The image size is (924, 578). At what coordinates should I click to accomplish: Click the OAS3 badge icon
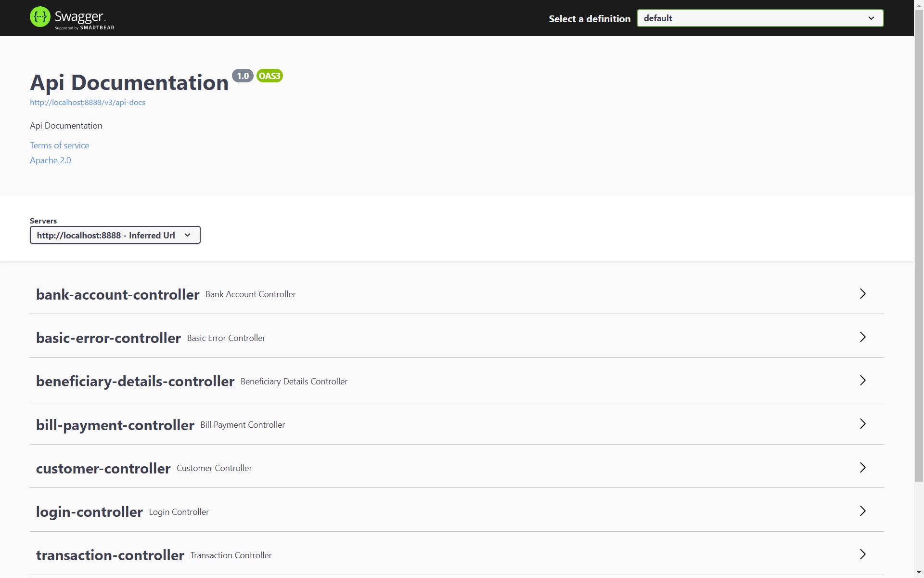pos(269,75)
